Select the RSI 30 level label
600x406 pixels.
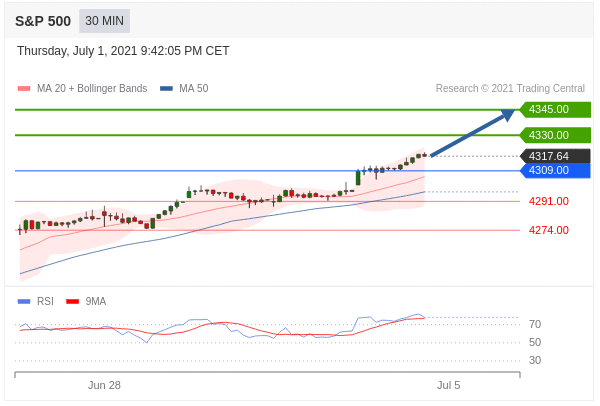[535, 360]
